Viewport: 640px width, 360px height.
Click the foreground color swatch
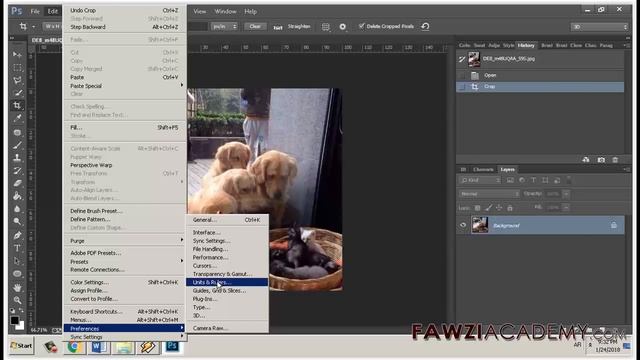[14, 320]
